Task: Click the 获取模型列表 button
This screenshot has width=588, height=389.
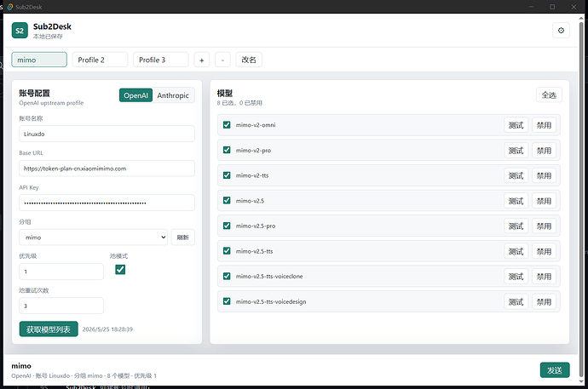Action: pos(49,329)
